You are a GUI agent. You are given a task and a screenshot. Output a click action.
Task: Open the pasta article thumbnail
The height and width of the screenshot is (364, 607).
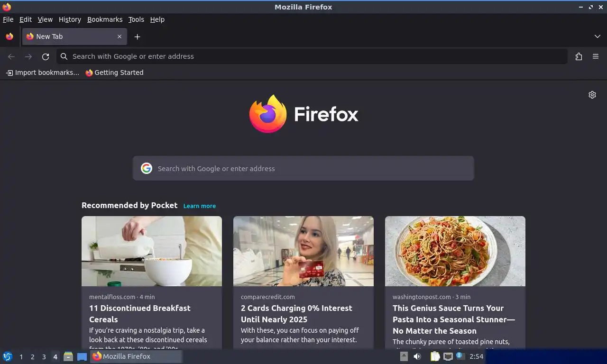click(455, 251)
